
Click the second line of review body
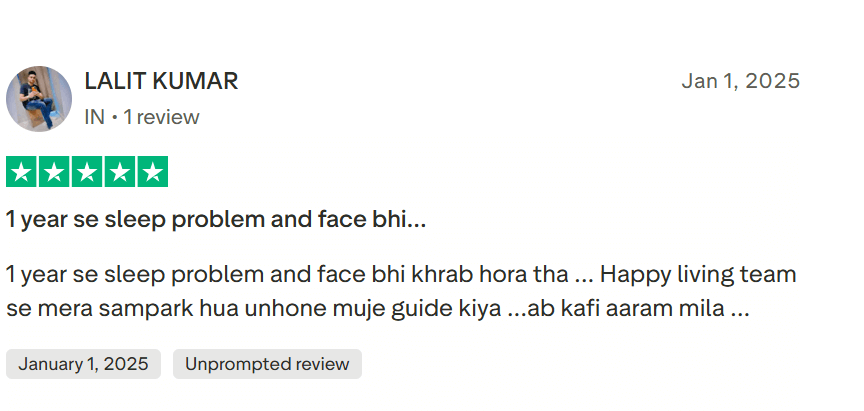[x=378, y=309]
